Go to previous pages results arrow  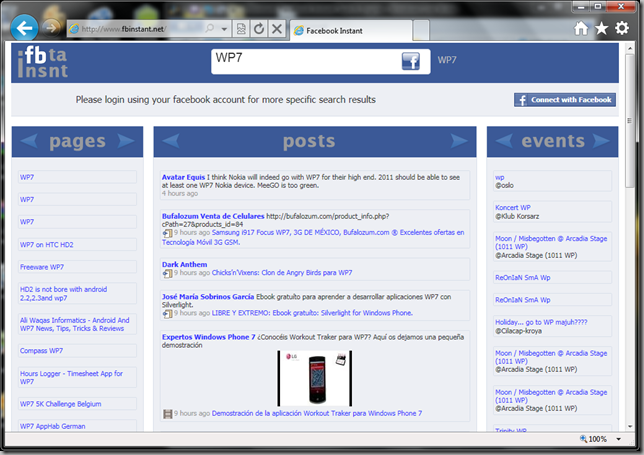(29, 141)
